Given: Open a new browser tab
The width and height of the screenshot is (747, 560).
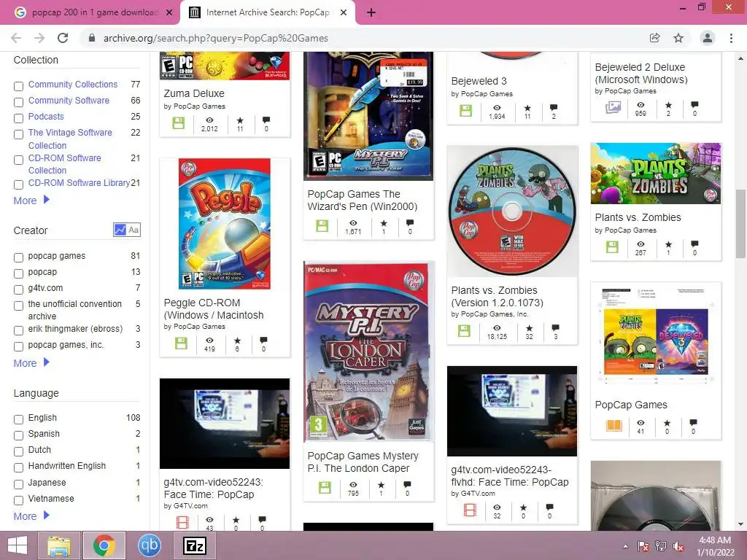Looking at the screenshot, I should [x=371, y=13].
